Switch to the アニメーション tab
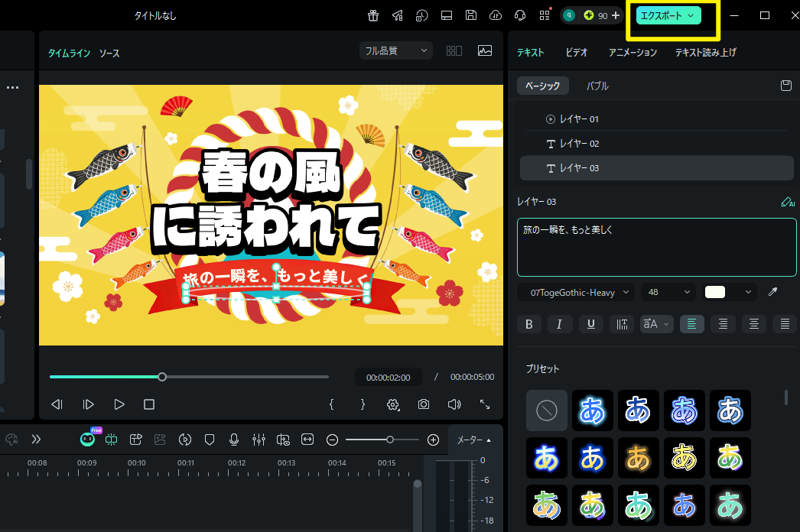Screen dimensions: 800x532 632,52
